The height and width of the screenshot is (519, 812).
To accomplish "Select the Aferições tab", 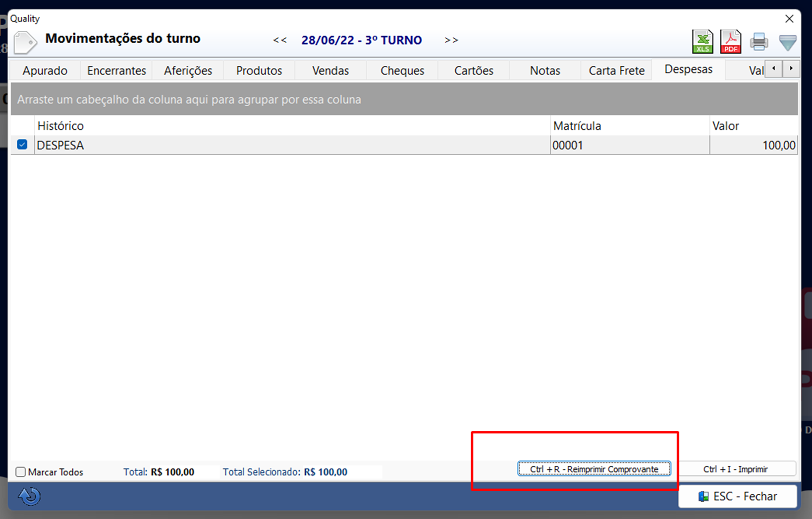I will pos(188,70).
